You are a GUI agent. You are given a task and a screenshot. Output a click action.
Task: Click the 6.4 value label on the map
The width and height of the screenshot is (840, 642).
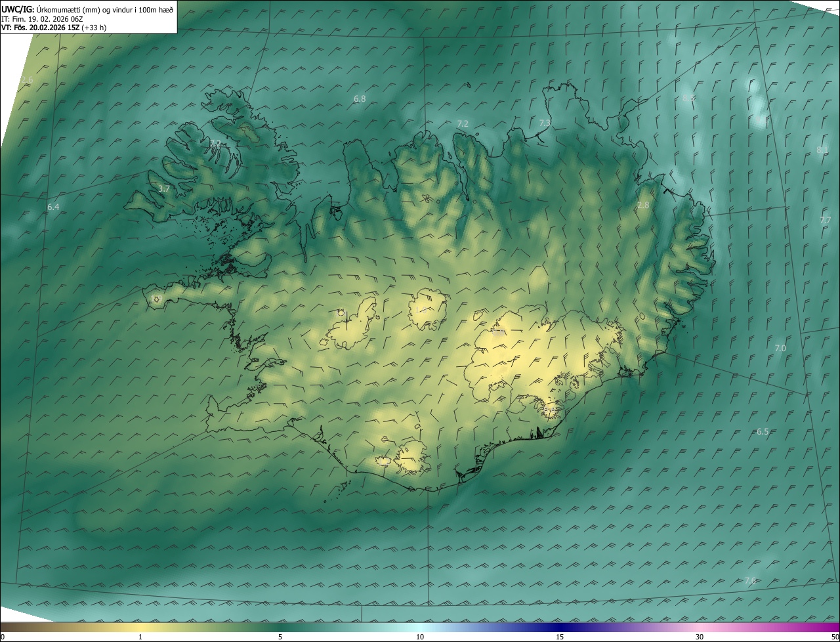point(53,207)
